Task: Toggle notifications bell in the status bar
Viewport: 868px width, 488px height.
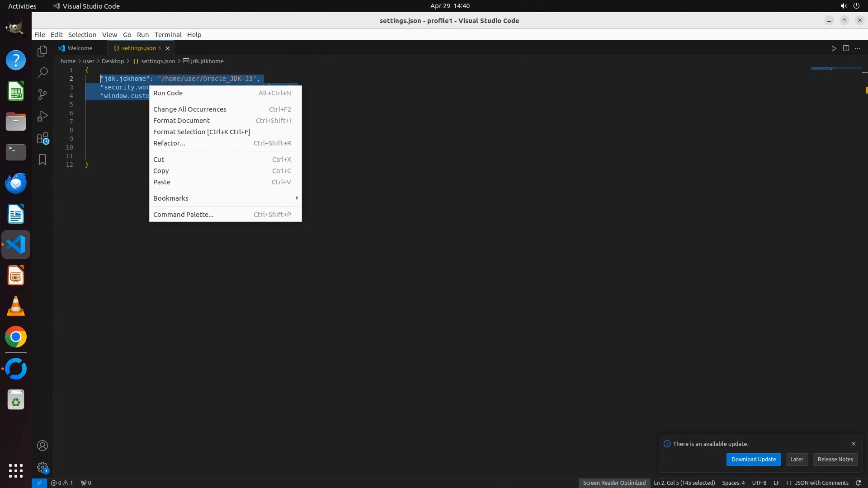Action: [x=858, y=483]
